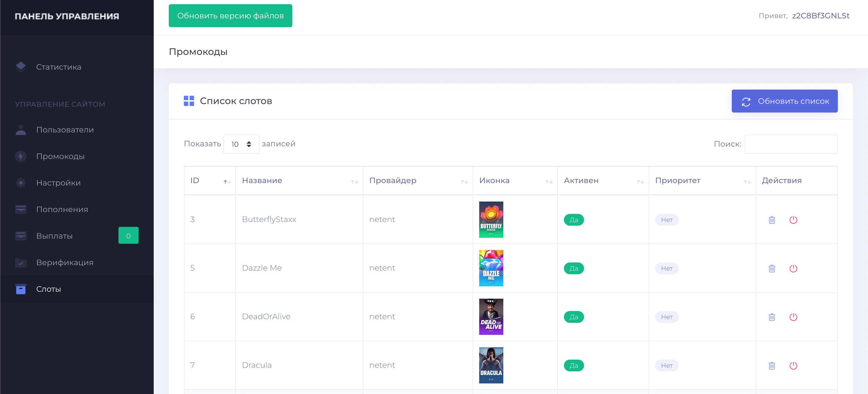Click the Users person icon in sidebar
Screen dimensions: 868x394
tap(20, 130)
